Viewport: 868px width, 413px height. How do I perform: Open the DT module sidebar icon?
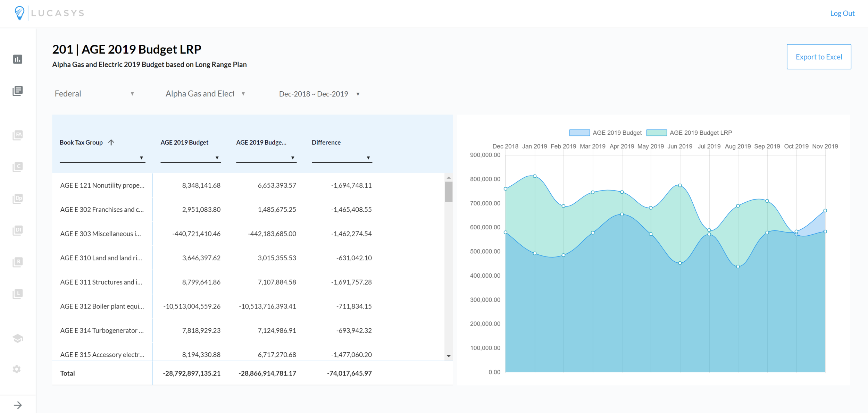pyautogui.click(x=18, y=230)
